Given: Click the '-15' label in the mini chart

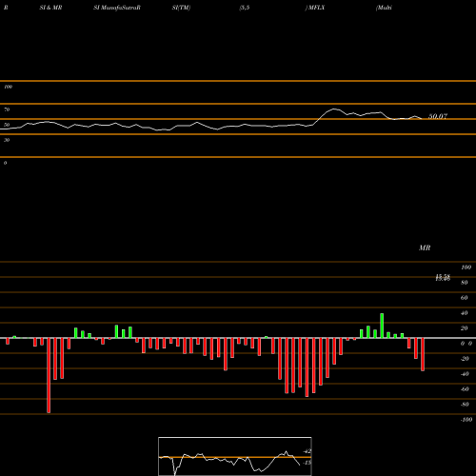Looking at the screenshot, I should (307, 463).
